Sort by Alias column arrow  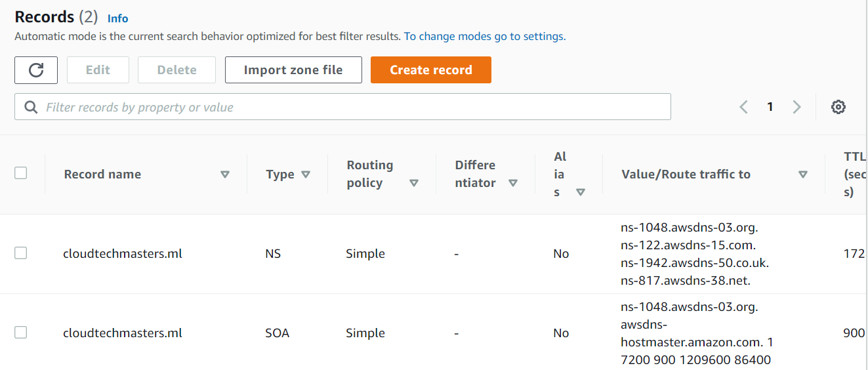[x=580, y=192]
